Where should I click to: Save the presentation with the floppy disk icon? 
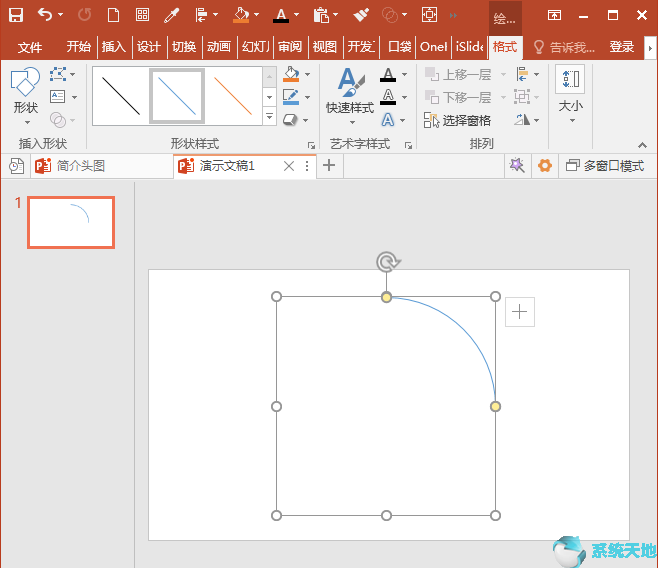coord(16,15)
